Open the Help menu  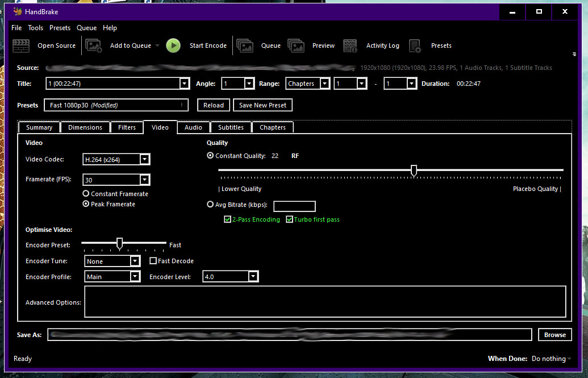[110, 28]
